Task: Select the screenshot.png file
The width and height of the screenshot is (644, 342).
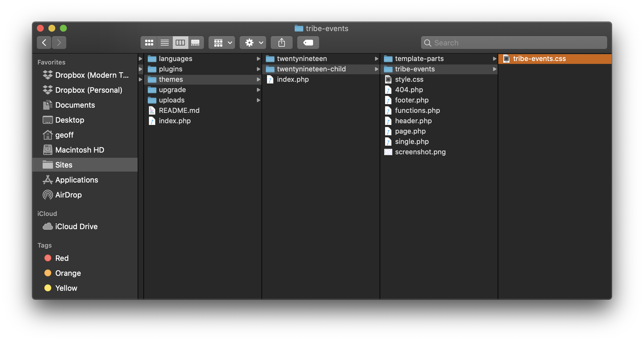Action: pos(439,152)
